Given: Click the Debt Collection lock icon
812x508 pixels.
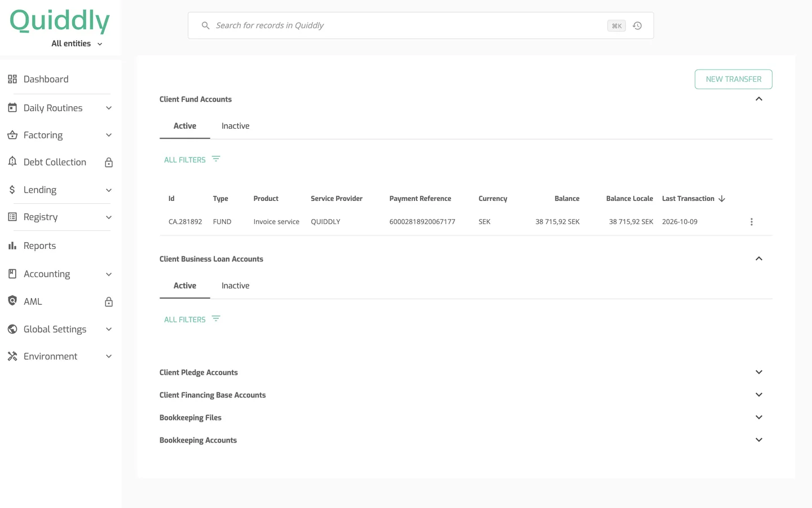Looking at the screenshot, I should pyautogui.click(x=109, y=163).
